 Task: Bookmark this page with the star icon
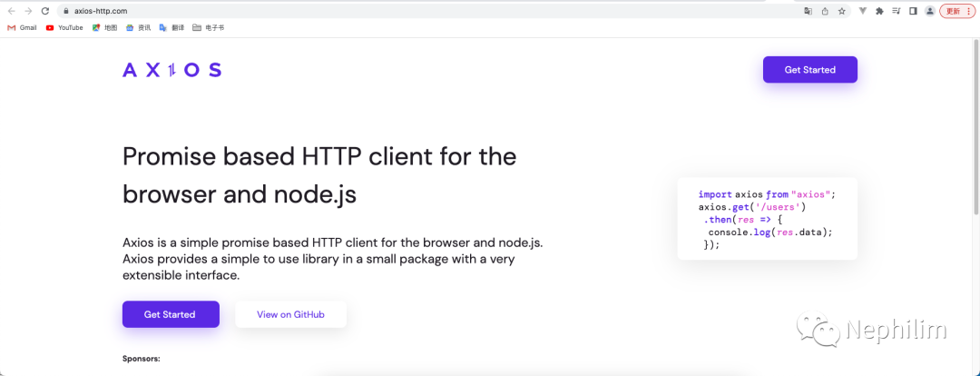tap(842, 11)
